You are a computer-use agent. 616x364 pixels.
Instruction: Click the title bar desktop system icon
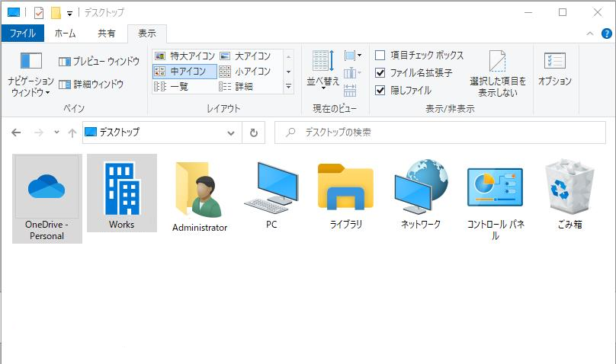pos(14,12)
